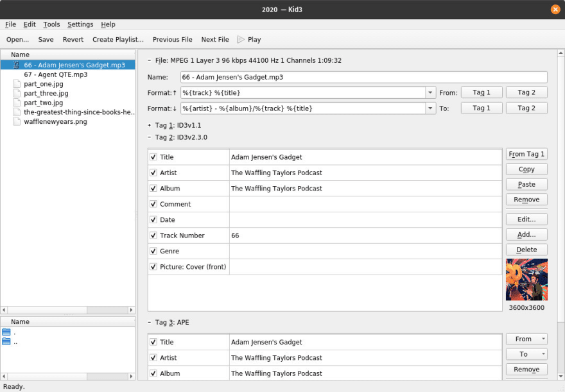Click the main panel vertical scrollbar

click(x=561, y=214)
